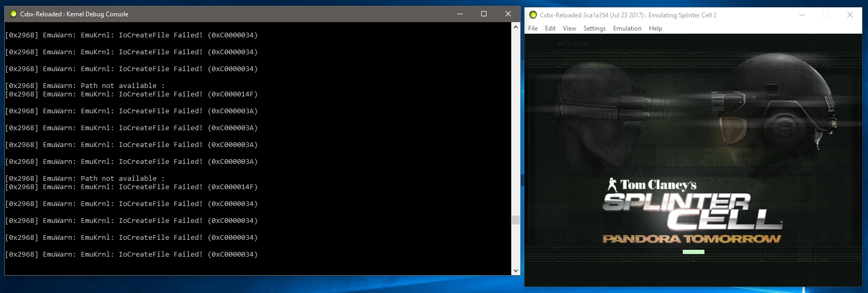Image resolution: width=868 pixels, height=293 pixels.
Task: Click the Splinter Cell loading progress bar
Action: (693, 252)
